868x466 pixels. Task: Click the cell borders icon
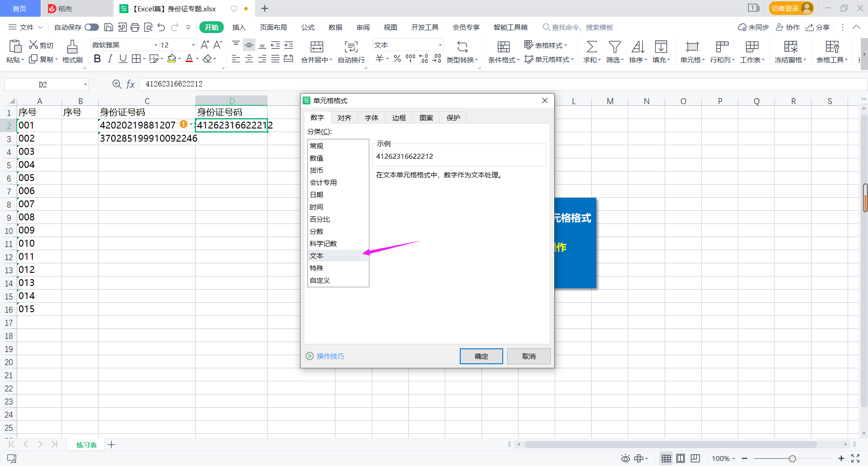click(136, 59)
